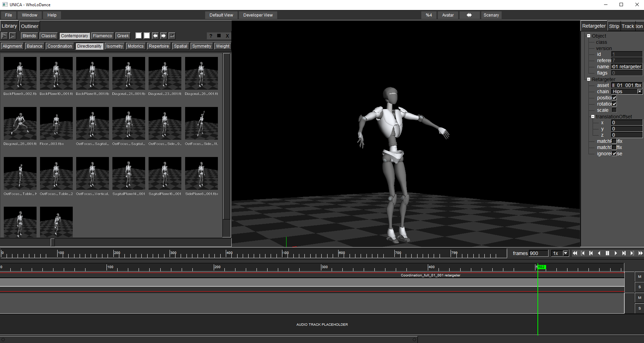Click the question mark help icon
The height and width of the screenshot is (343, 644).
pyautogui.click(x=211, y=36)
